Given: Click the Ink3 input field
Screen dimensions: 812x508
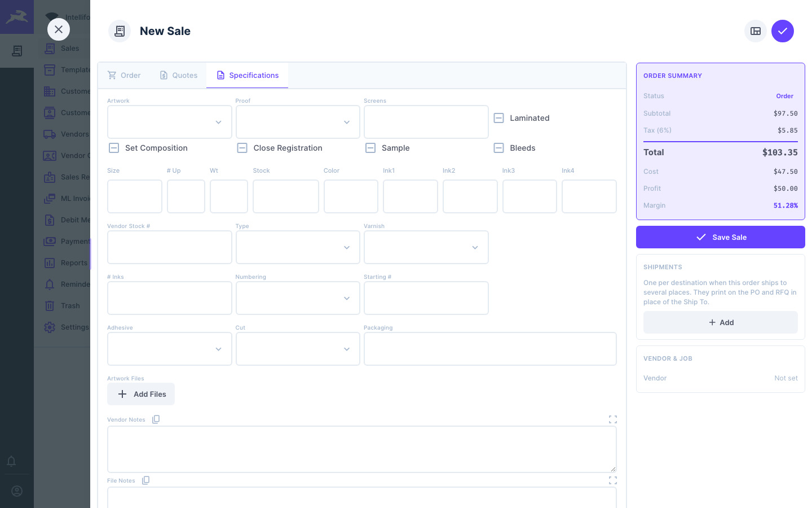Looking at the screenshot, I should coord(529,196).
